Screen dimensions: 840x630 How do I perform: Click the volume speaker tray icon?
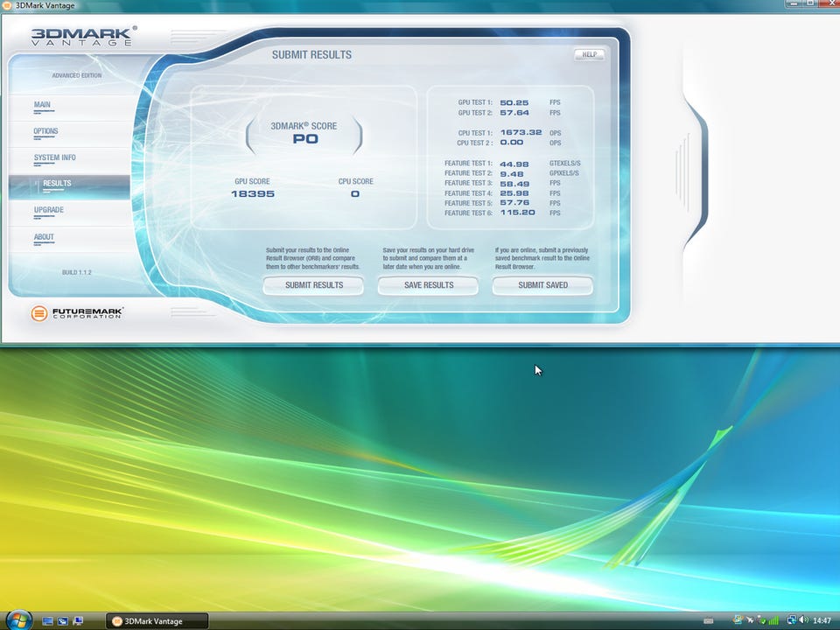click(803, 619)
